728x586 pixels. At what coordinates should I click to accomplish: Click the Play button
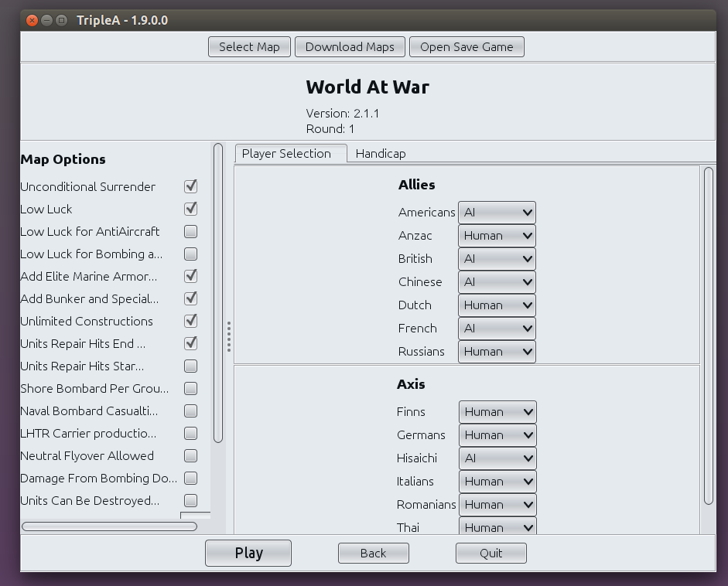[x=248, y=553]
